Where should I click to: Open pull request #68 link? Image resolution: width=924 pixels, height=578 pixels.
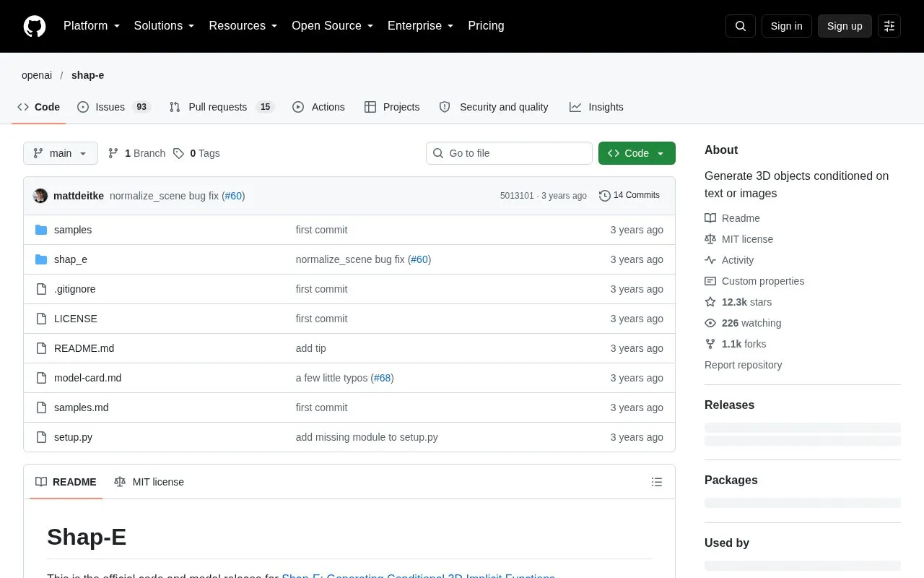pos(382,378)
